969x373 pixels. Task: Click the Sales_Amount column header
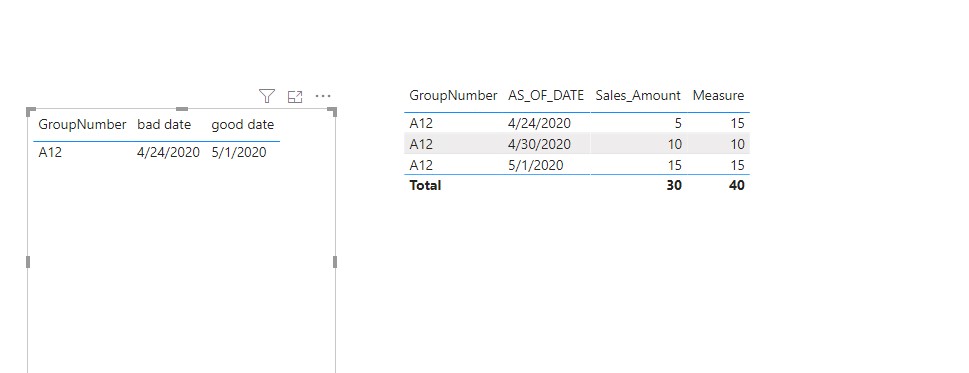point(638,96)
